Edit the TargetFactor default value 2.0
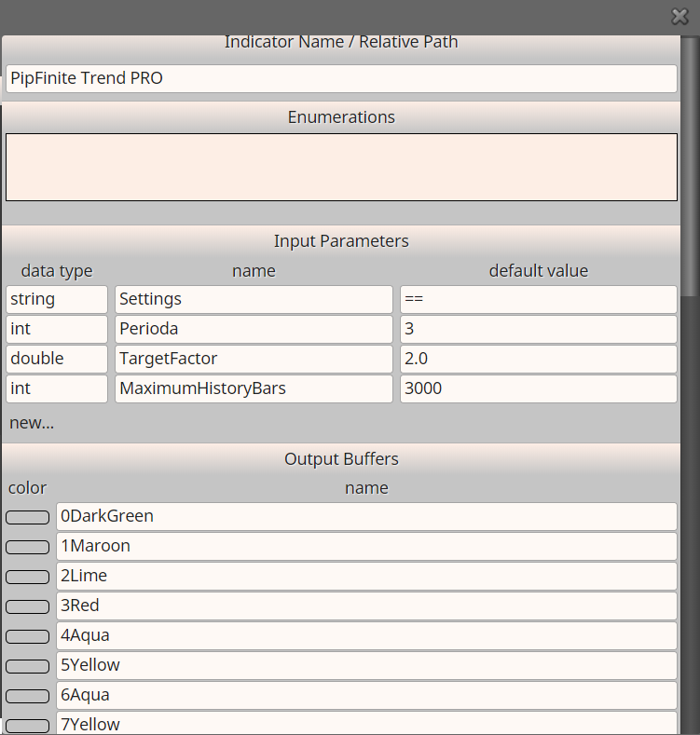 coord(539,359)
